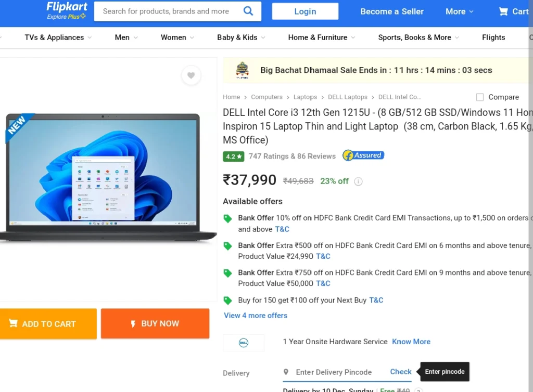Click the BUY NOW button
Viewport: 533px width, 392px height.
[x=155, y=323]
